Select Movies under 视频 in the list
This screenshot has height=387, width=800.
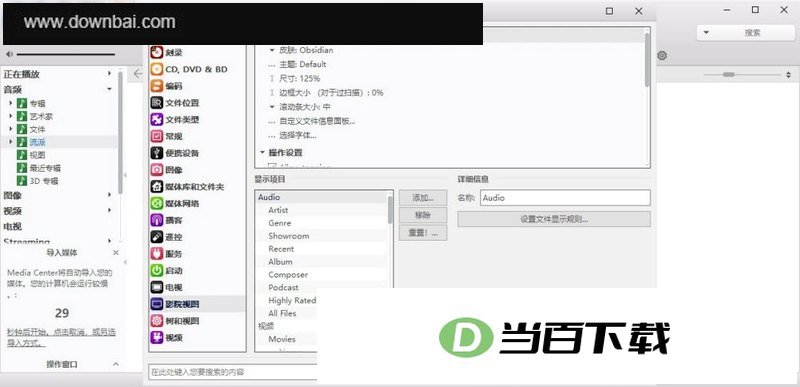point(282,339)
